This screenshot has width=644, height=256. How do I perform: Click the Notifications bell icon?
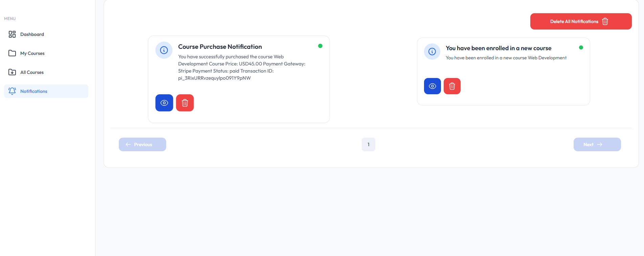pyautogui.click(x=12, y=91)
